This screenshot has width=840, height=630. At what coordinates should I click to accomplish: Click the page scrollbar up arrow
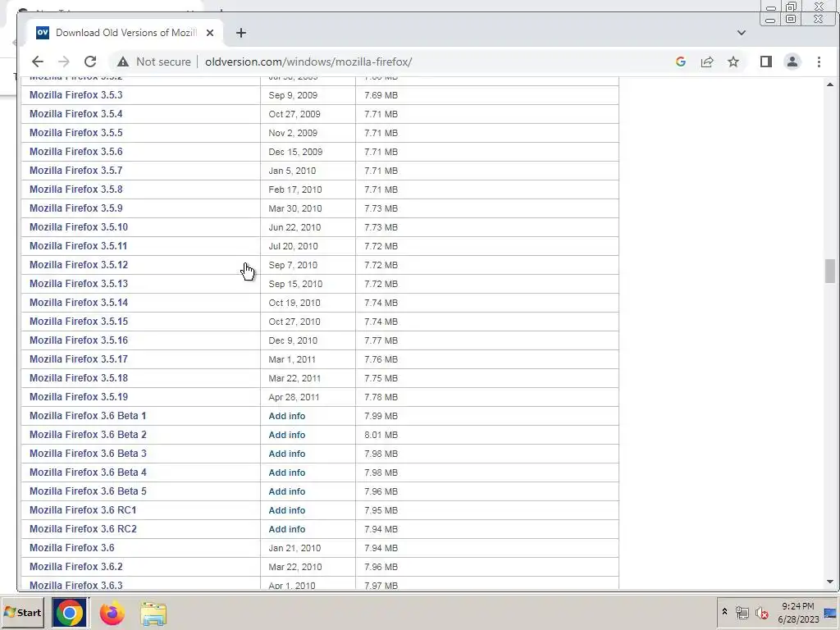click(830, 84)
